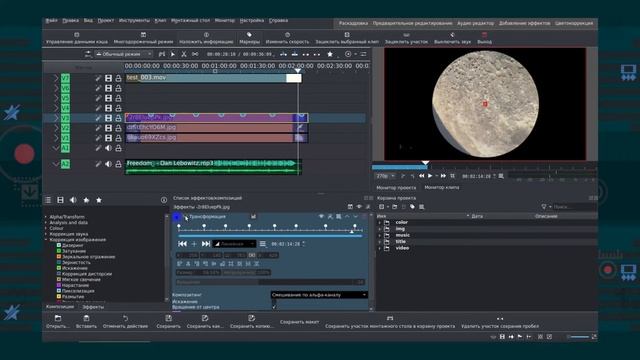The height and width of the screenshot is (360, 640).
Task: Click the red Выход toolbar icon
Action: tap(484, 35)
